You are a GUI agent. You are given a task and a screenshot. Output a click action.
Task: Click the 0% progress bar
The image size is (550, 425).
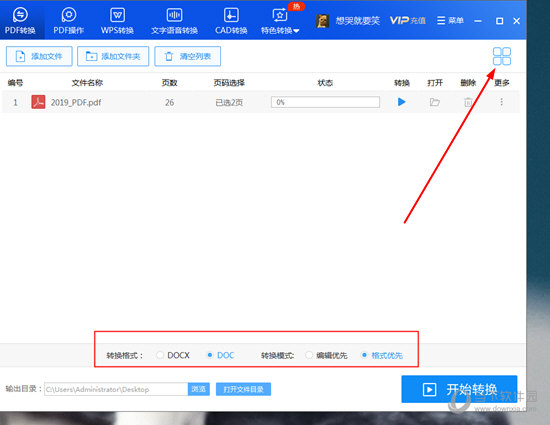pos(325,102)
